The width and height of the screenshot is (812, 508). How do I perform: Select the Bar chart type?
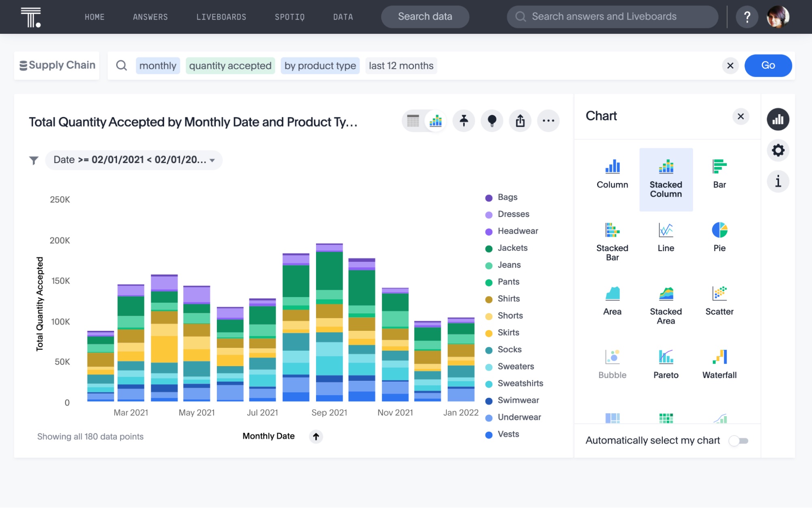pos(719,173)
